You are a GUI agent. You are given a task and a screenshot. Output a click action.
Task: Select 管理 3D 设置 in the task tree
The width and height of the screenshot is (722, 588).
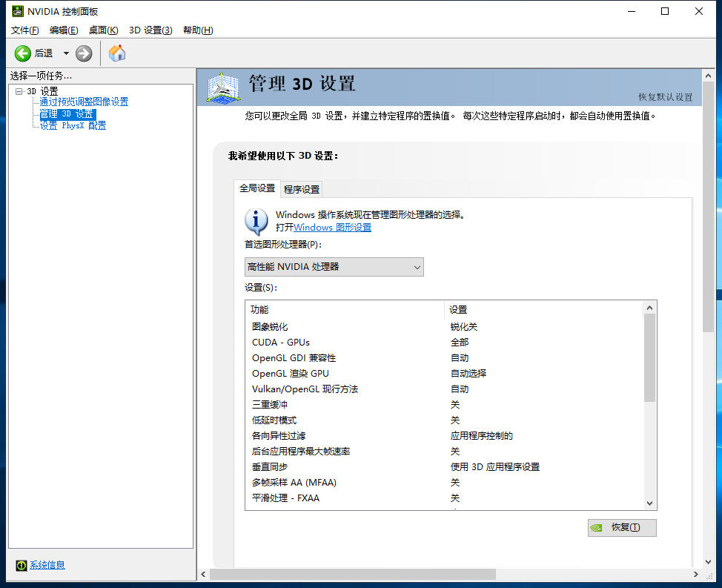[x=67, y=113]
